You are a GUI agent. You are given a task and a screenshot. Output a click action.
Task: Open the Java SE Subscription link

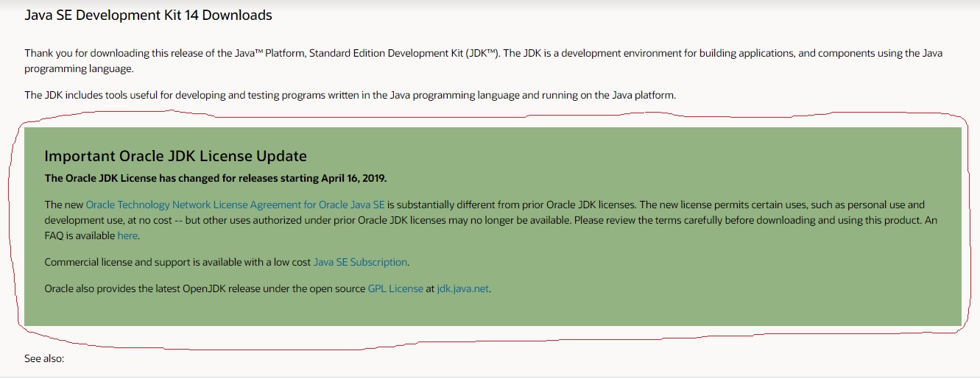tap(360, 262)
